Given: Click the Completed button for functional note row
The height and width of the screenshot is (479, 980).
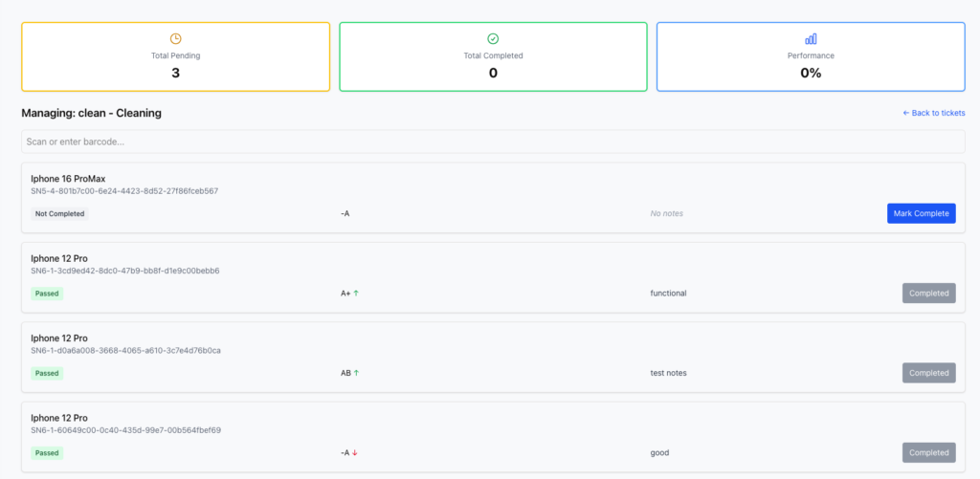Looking at the screenshot, I should 928,293.
